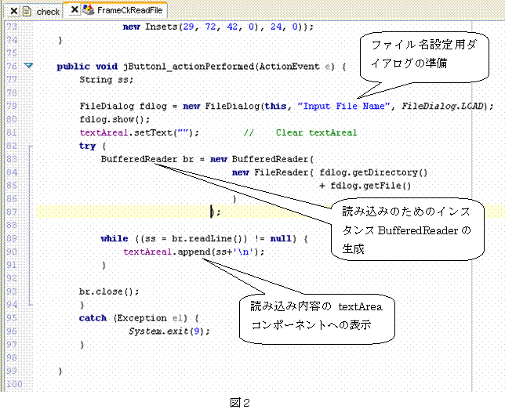Select the FrameCkReadFile tab

click(x=129, y=11)
